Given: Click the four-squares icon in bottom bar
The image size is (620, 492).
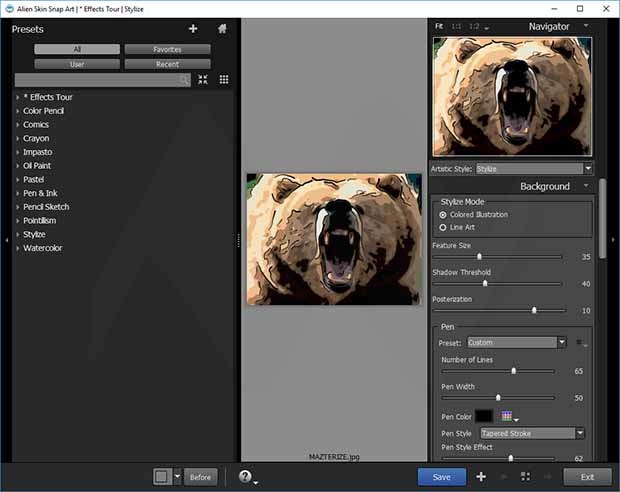Looking at the screenshot, I should 525,477.
